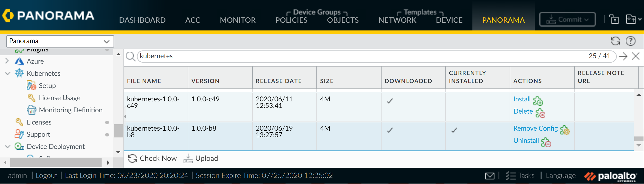
Task: Click the envelope mail icon in footer
Action: (489, 176)
